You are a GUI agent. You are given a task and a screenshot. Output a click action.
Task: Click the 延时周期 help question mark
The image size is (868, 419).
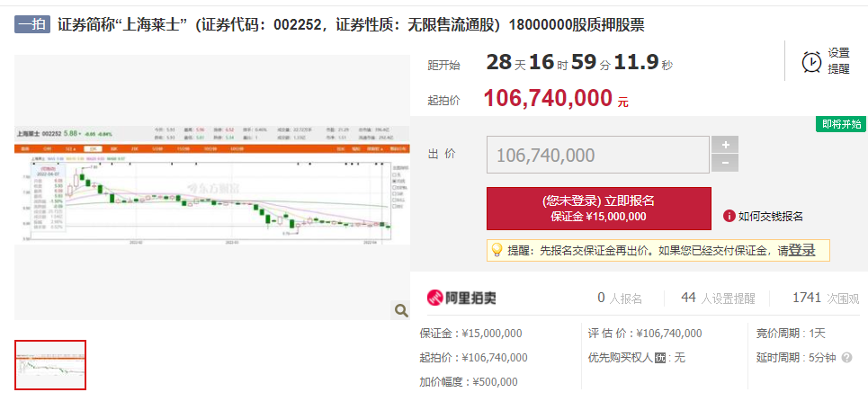(846, 358)
